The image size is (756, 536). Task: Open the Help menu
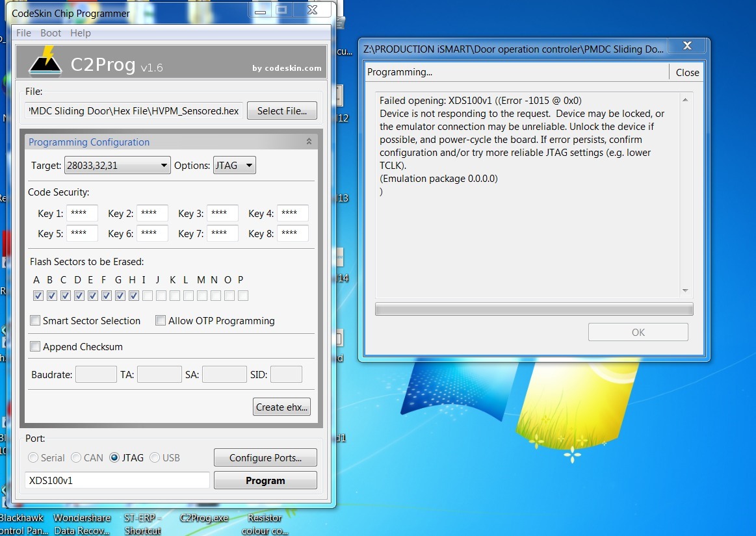[x=81, y=32]
